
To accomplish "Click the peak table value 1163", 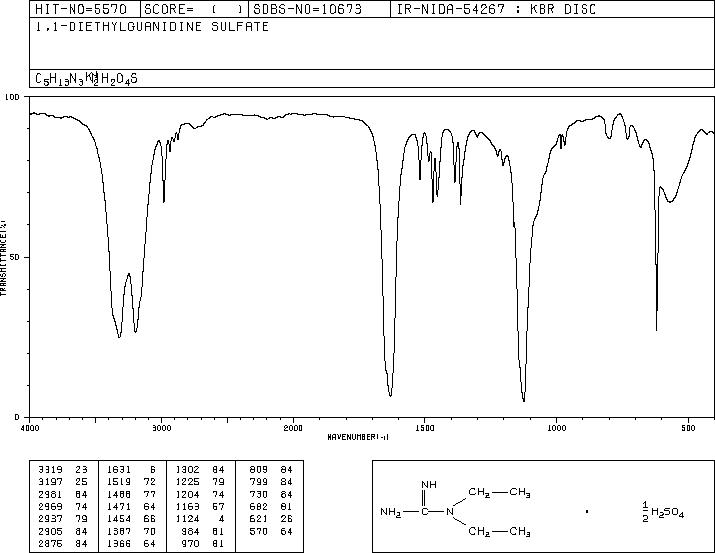I will [x=187, y=506].
